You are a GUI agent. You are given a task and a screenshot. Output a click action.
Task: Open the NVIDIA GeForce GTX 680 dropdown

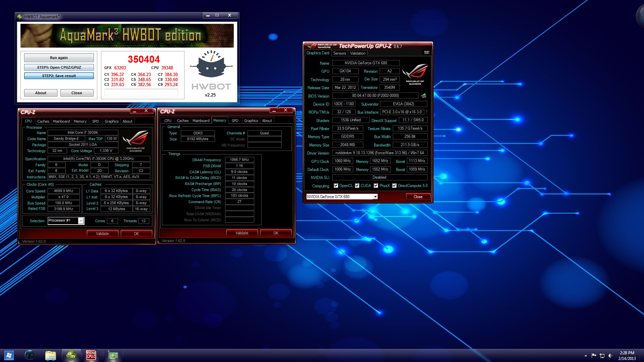342,197
